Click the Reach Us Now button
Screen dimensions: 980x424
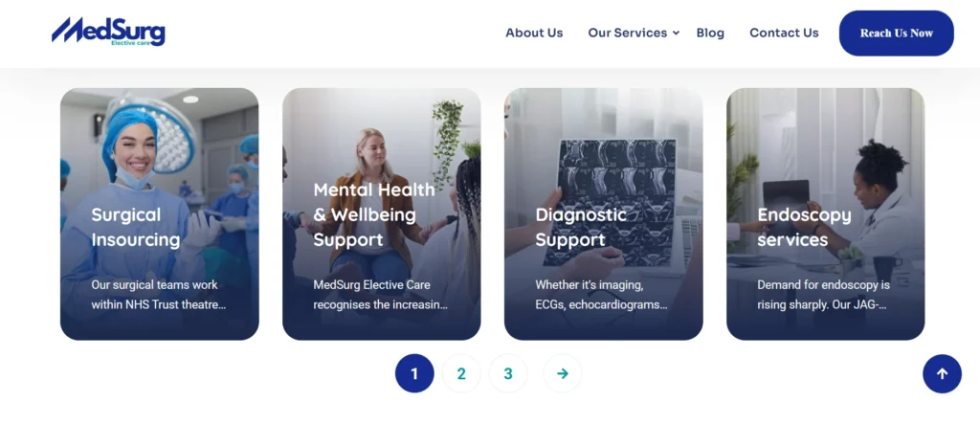pyautogui.click(x=896, y=33)
